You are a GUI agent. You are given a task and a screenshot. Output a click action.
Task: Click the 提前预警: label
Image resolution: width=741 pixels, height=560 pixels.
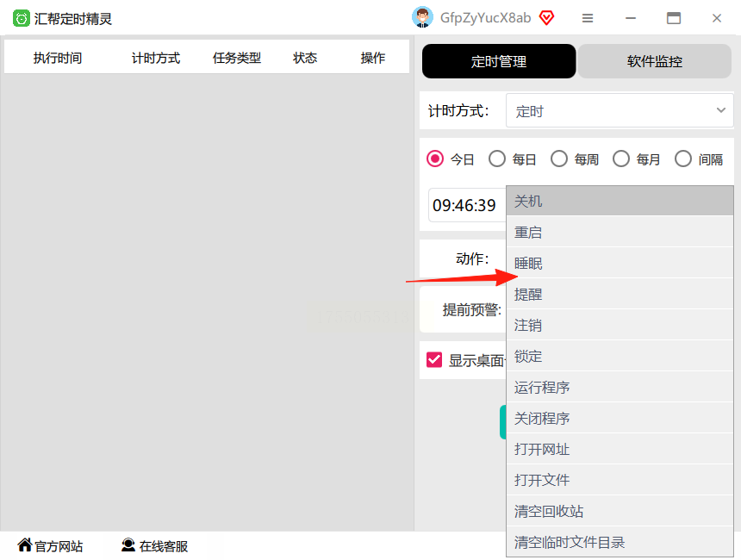(472, 310)
